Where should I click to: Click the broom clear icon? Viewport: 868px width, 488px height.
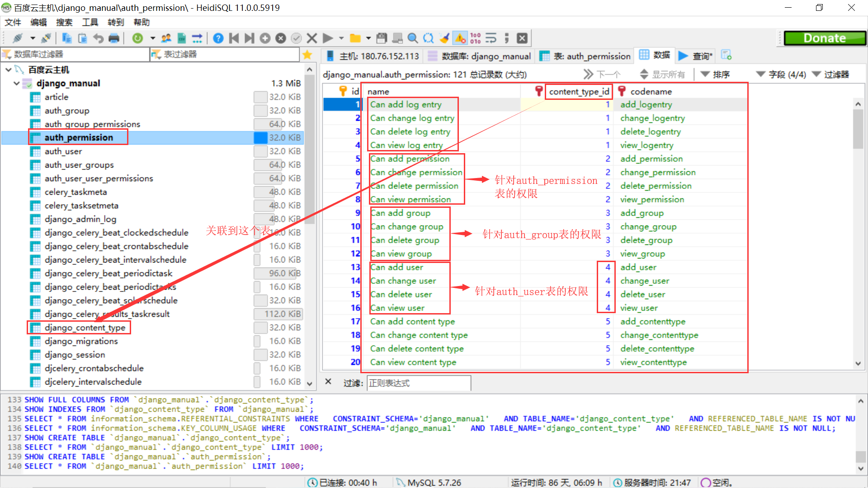pyautogui.click(x=444, y=38)
